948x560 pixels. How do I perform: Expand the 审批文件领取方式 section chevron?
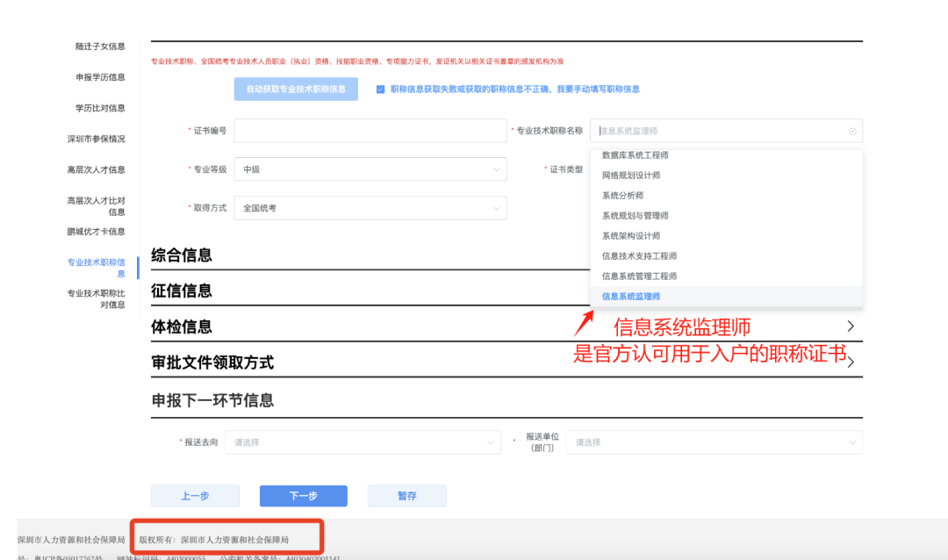pyautogui.click(x=851, y=363)
